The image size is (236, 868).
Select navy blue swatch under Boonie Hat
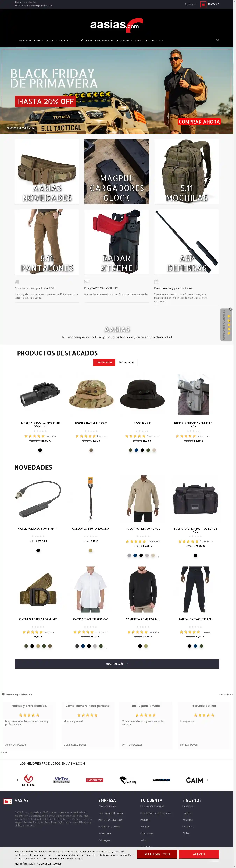coord(136,450)
